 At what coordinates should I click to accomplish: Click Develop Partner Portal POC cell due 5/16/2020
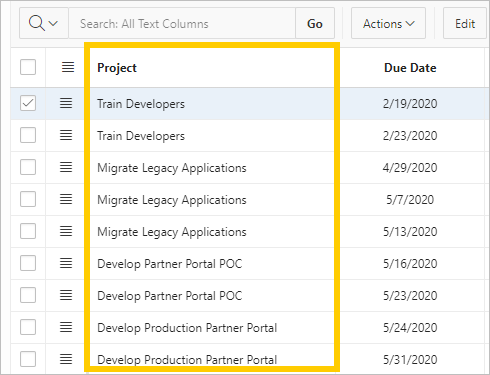(212, 264)
